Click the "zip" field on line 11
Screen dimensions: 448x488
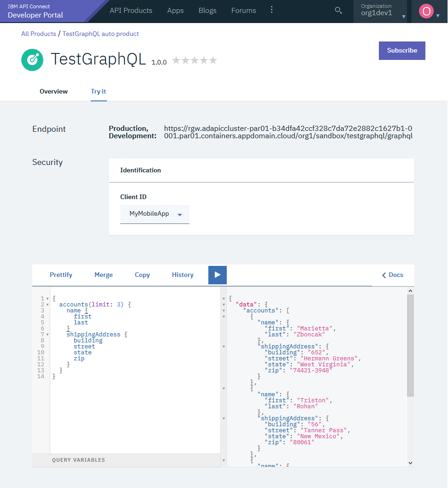coord(79,359)
